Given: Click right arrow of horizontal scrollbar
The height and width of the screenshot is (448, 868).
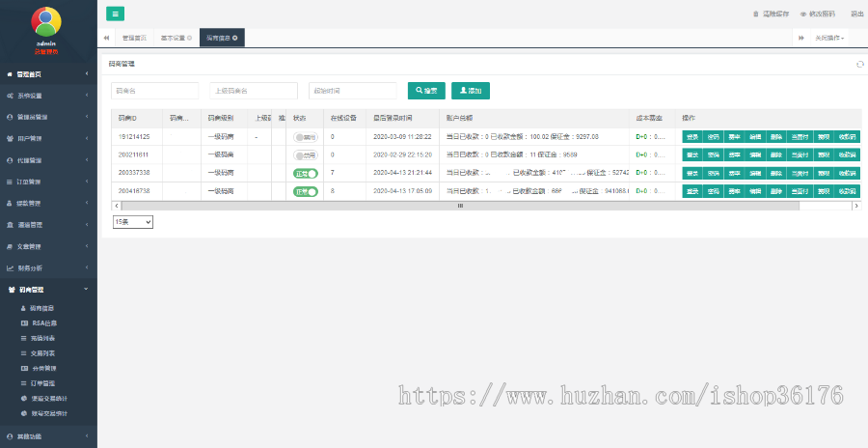Looking at the screenshot, I should click(x=856, y=206).
